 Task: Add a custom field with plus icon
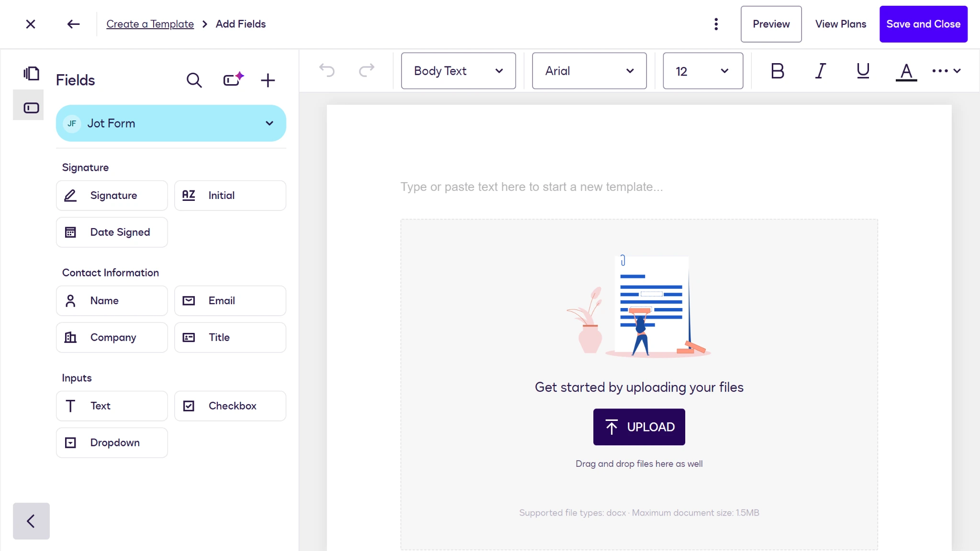pyautogui.click(x=267, y=80)
